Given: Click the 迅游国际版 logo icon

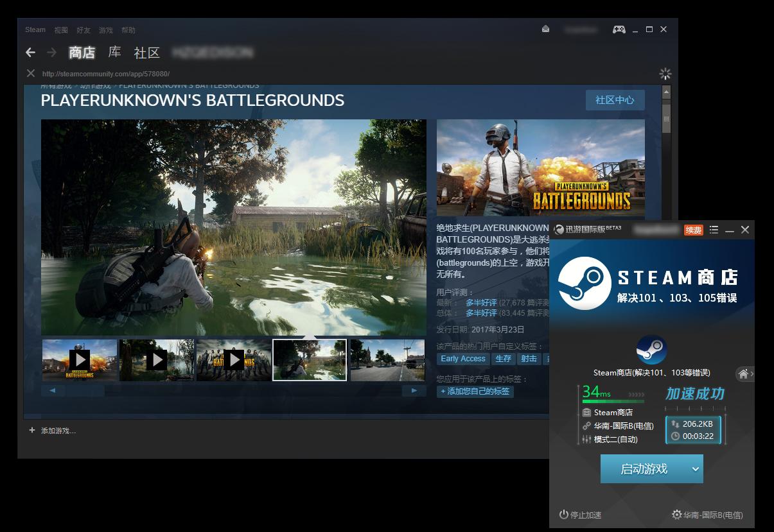Looking at the screenshot, I should click(x=559, y=230).
